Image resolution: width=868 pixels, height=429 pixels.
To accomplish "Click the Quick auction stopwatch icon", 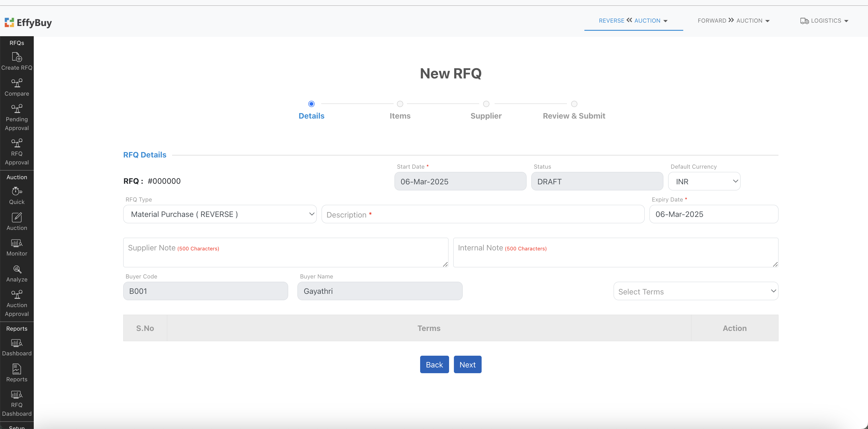I will pos(17,191).
